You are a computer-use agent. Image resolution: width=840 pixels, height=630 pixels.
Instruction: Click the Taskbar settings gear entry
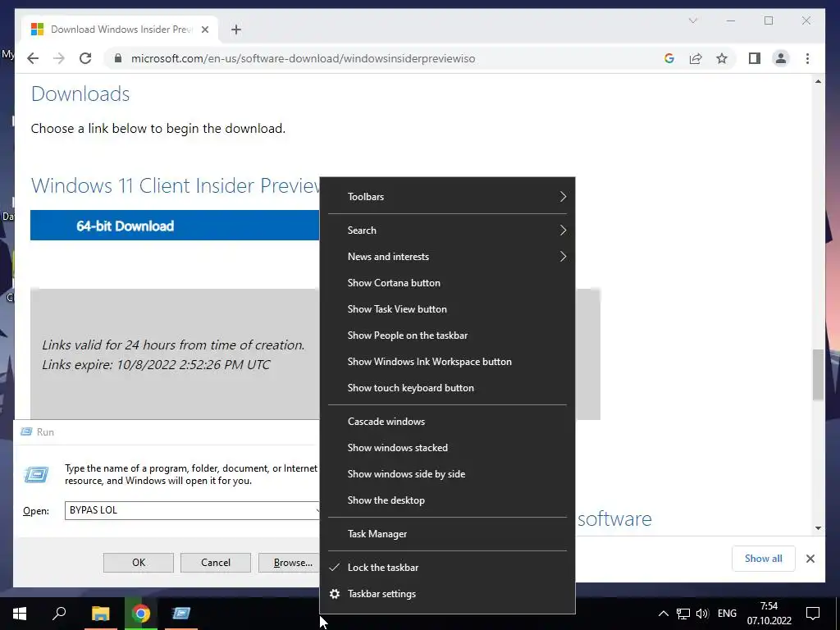[447, 594]
